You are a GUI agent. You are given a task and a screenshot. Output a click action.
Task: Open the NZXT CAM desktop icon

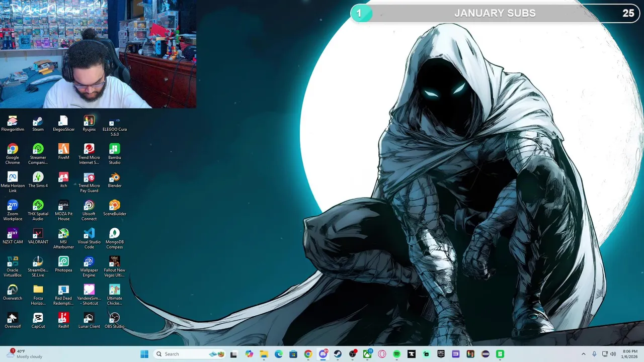13,236
